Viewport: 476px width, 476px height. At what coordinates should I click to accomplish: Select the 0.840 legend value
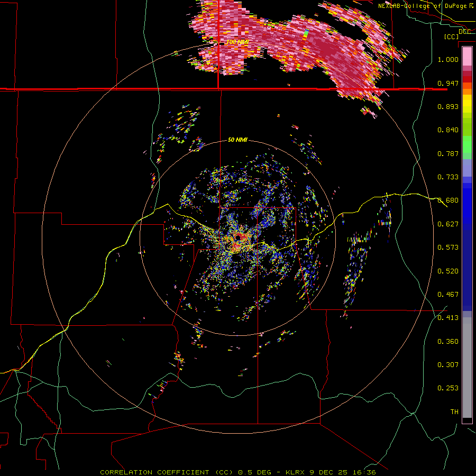pos(448,130)
